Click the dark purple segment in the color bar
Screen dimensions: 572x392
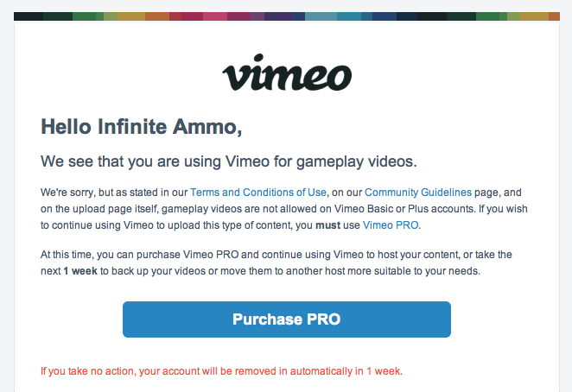[278, 16]
